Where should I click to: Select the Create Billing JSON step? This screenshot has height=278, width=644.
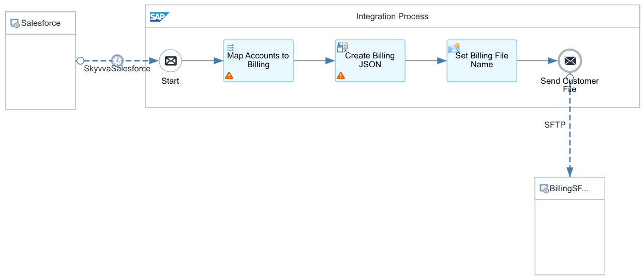(x=370, y=60)
